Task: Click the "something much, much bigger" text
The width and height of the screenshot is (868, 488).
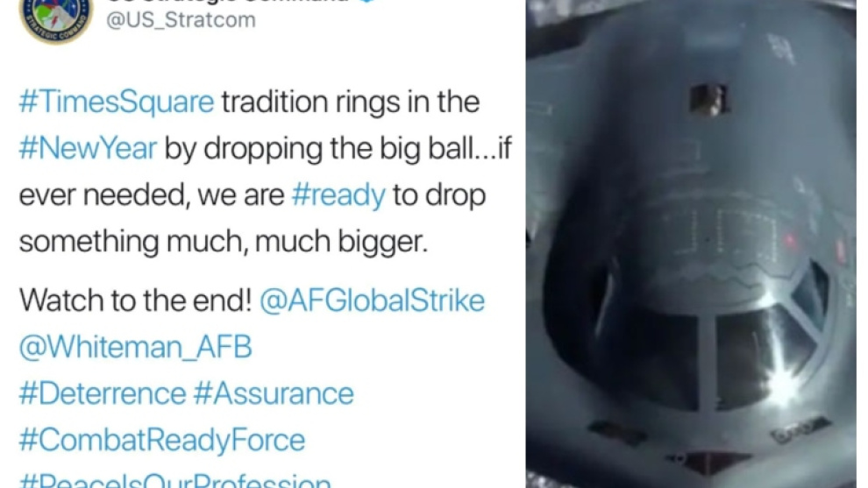Action: coord(224,242)
